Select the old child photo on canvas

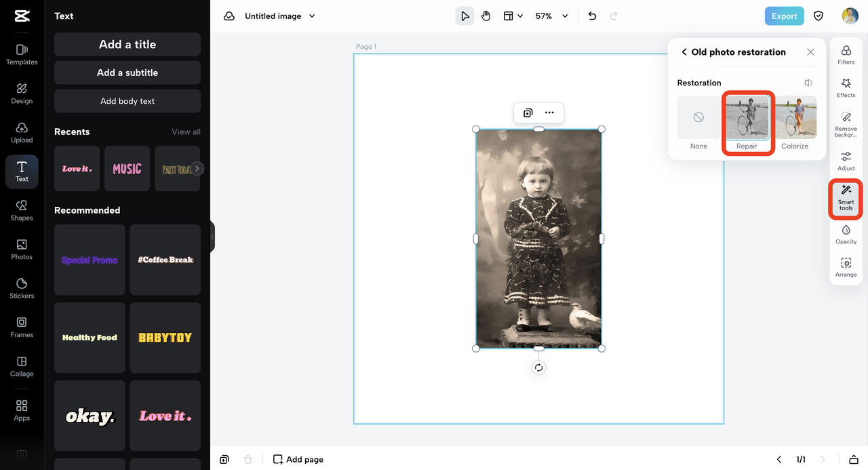[x=538, y=239]
